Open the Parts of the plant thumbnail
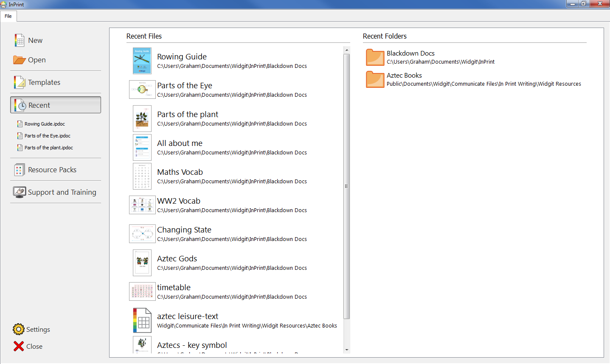This screenshot has height=364, width=610. click(142, 118)
